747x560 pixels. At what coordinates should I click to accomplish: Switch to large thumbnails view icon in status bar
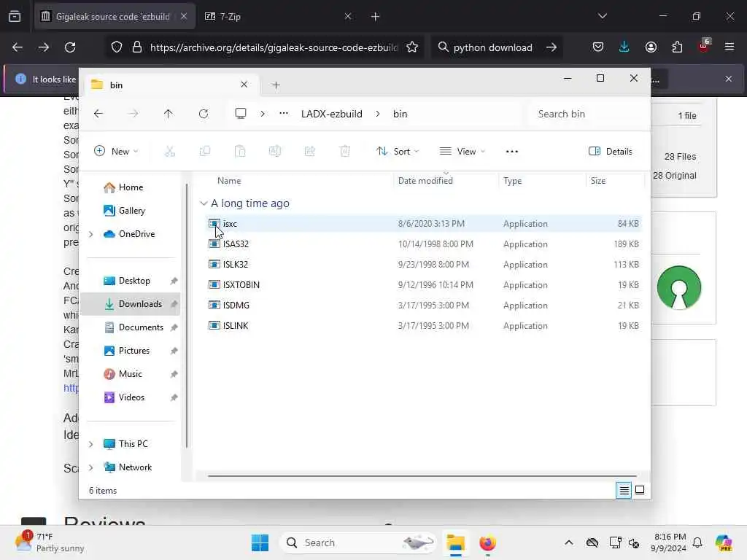(x=640, y=490)
